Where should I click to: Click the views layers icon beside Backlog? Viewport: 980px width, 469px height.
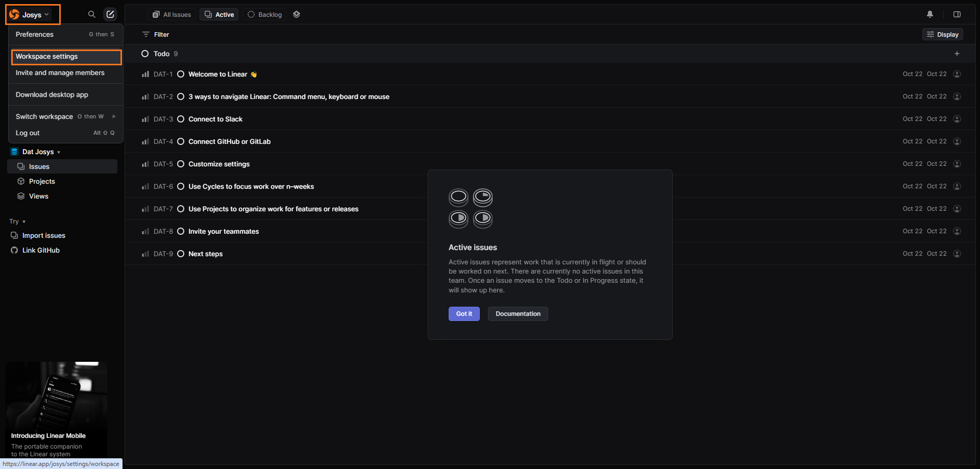tap(297, 14)
